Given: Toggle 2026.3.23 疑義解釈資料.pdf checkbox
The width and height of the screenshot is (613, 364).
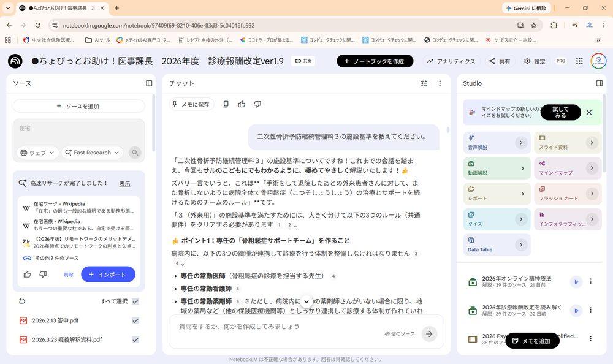Looking at the screenshot, I should (135, 339).
